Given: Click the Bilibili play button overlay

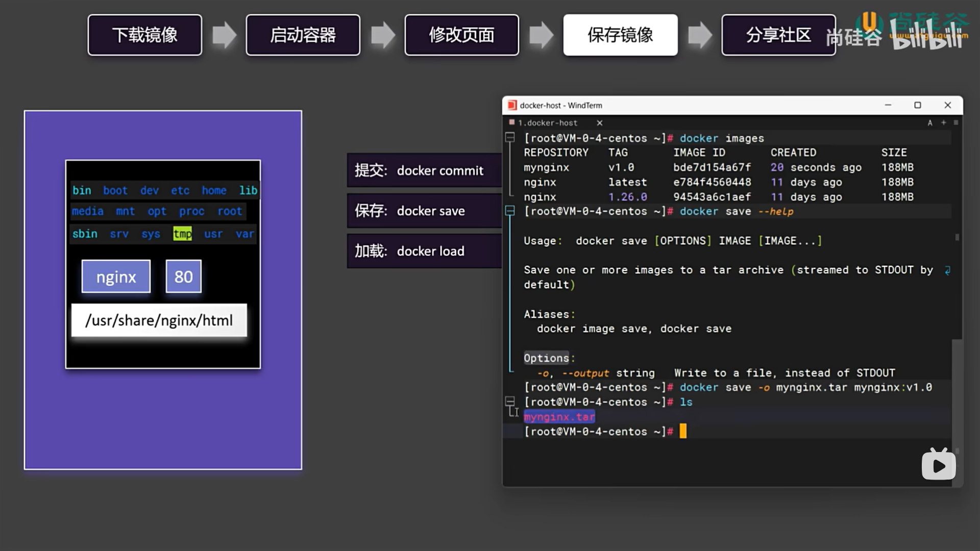Looking at the screenshot, I should click(939, 464).
